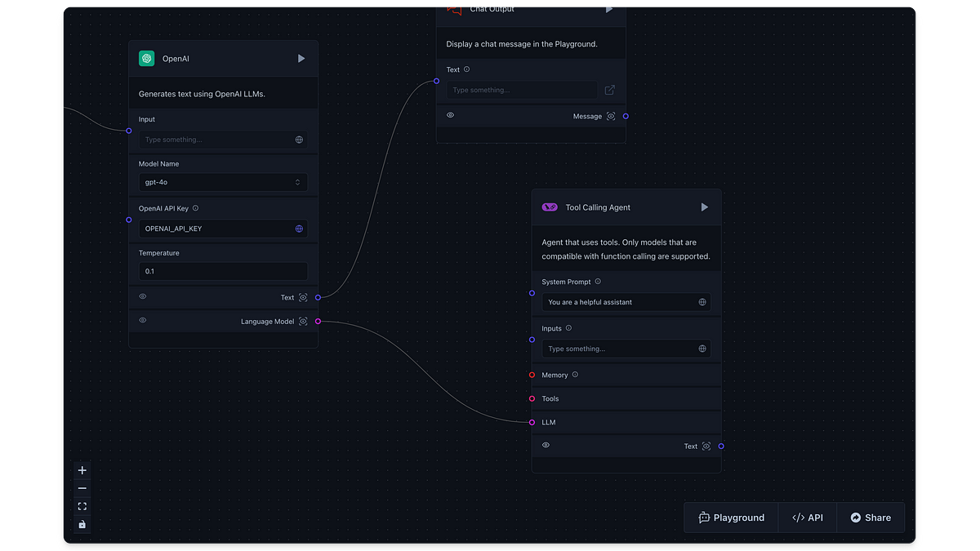Zoom out with the minus canvas control
This screenshot has height=551, width=980.
82,488
